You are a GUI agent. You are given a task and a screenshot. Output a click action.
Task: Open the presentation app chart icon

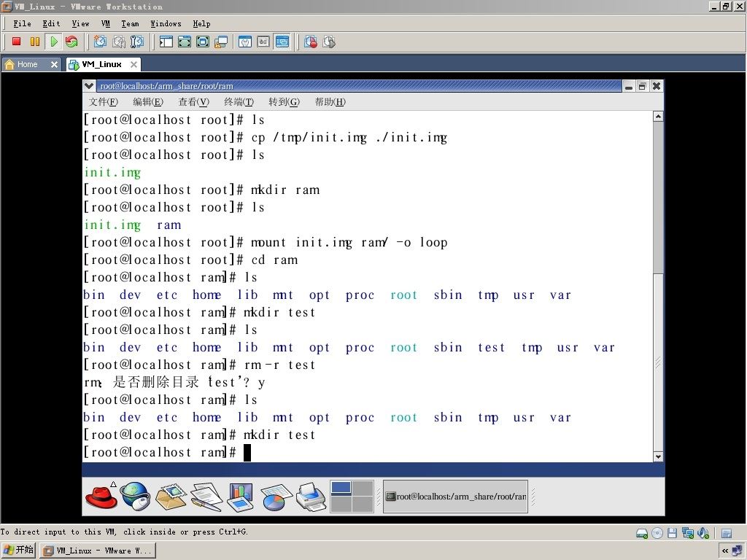click(241, 497)
